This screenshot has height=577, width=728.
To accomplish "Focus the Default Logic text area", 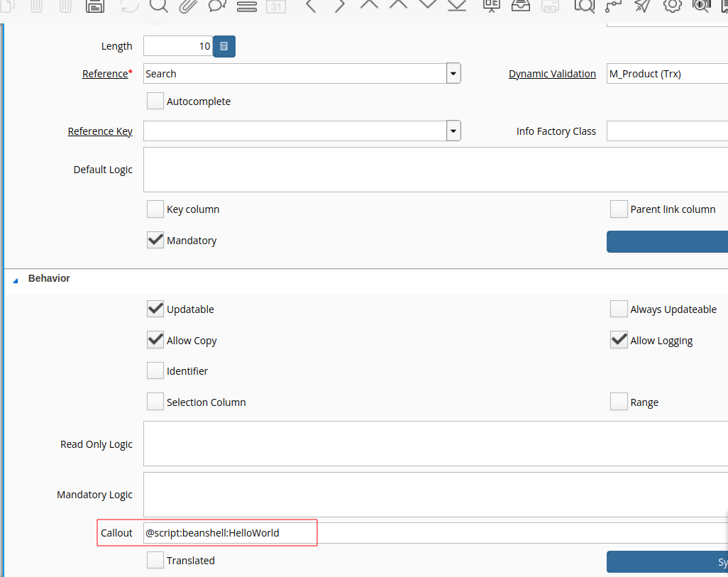I will coord(436,170).
